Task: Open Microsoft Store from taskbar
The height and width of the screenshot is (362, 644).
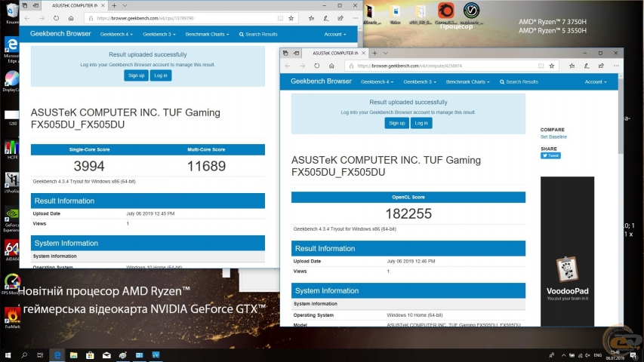Action: pos(90,355)
